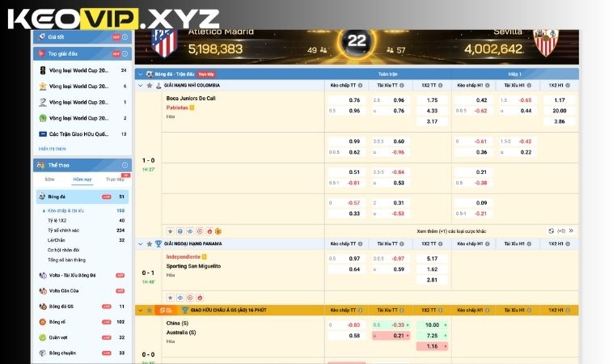Collapse the Giải Hạng Nhì Colombia section

[140, 85]
